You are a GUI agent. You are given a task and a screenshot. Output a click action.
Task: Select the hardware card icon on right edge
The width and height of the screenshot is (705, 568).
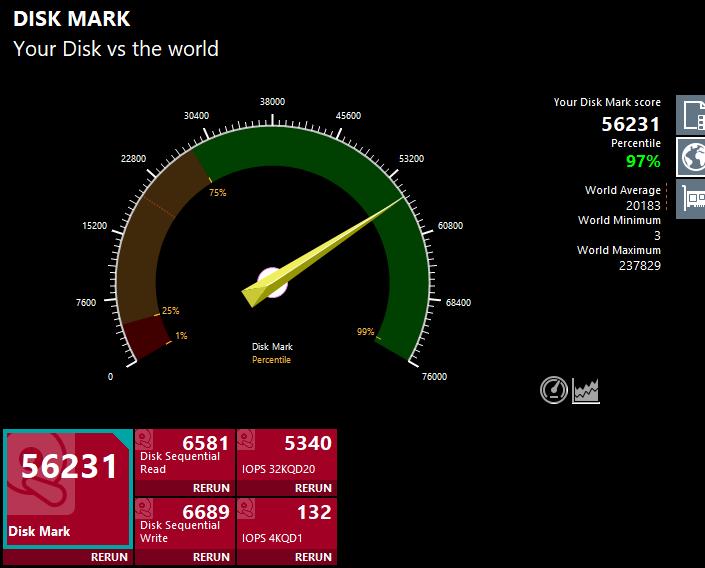point(691,199)
